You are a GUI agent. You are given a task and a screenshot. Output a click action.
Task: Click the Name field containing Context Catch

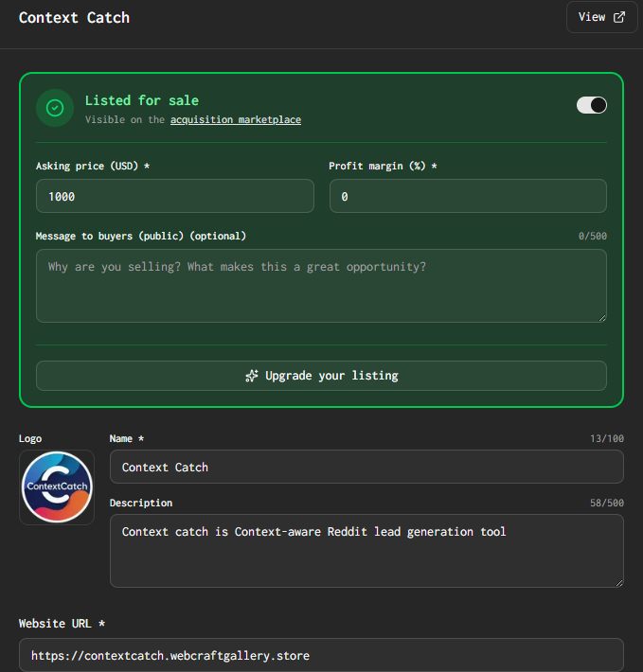[x=366, y=467]
